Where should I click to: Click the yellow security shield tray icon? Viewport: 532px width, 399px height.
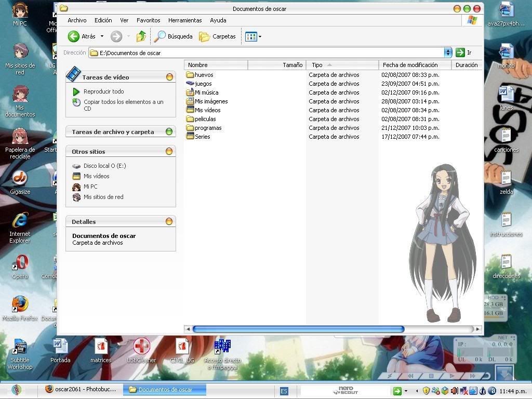[426, 391]
